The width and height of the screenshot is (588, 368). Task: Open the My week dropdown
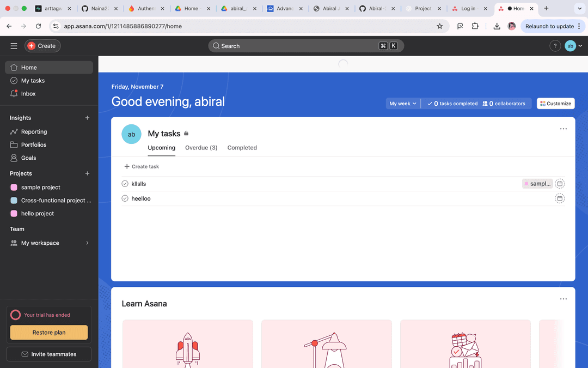pyautogui.click(x=402, y=104)
